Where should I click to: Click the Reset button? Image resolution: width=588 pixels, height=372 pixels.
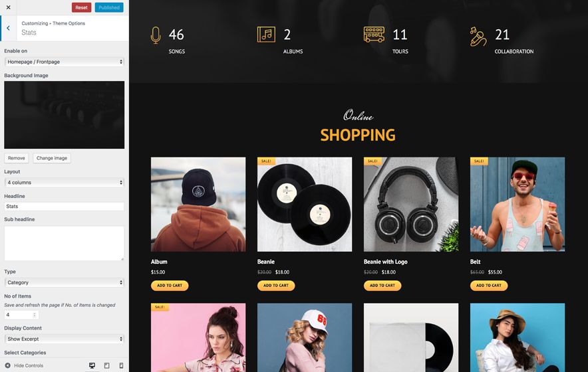[81, 7]
